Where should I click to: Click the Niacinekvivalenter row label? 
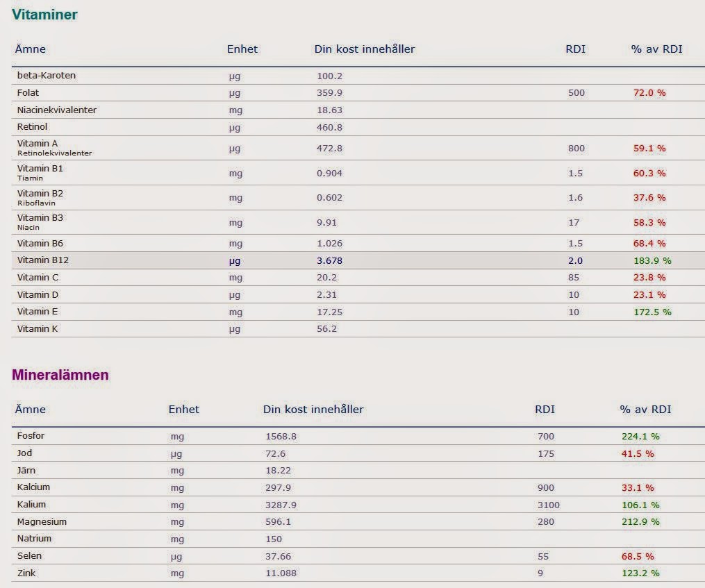click(x=57, y=110)
